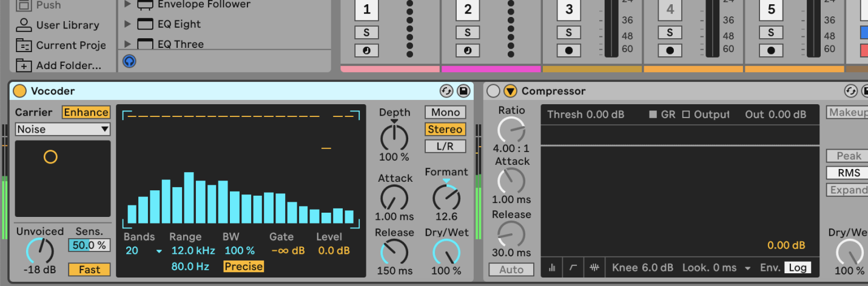This screenshot has width=868, height=286.
Task: Click the Vocoder Level 0.0 dB value
Action: [334, 250]
